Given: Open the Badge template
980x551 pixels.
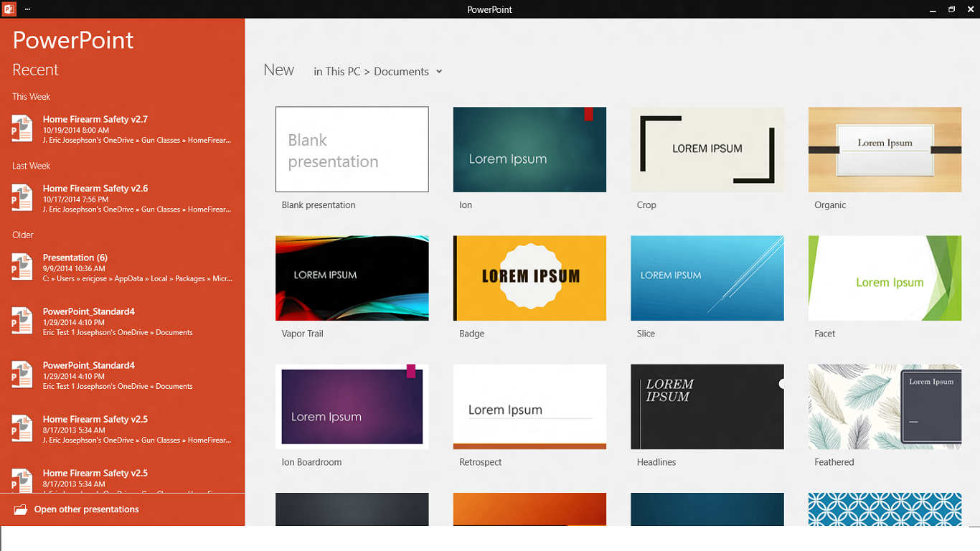Looking at the screenshot, I should coord(529,278).
